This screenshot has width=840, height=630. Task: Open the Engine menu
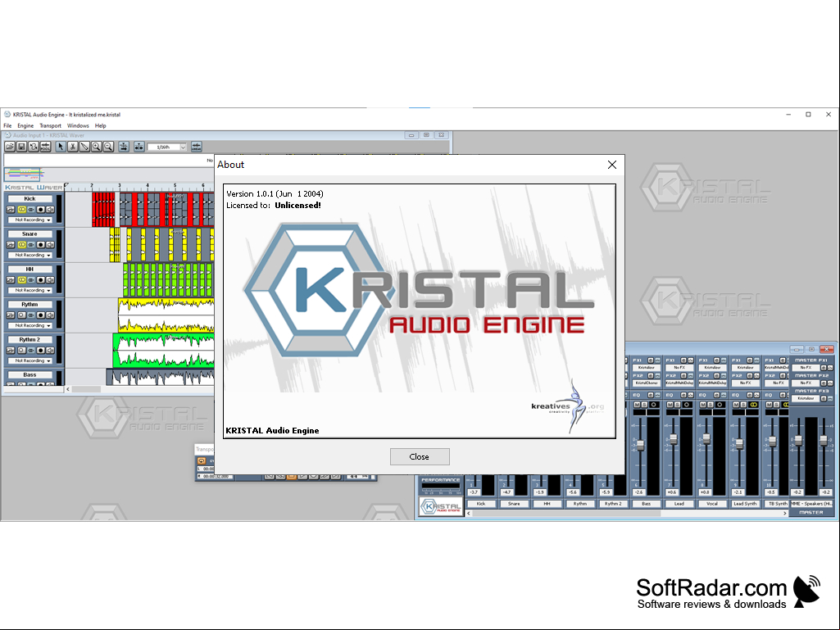point(25,126)
